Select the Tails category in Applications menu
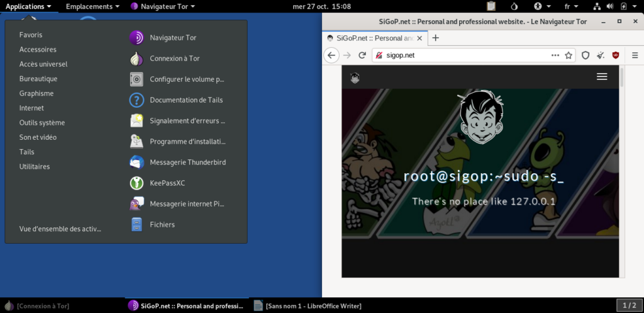This screenshot has width=644, height=313. pos(26,152)
